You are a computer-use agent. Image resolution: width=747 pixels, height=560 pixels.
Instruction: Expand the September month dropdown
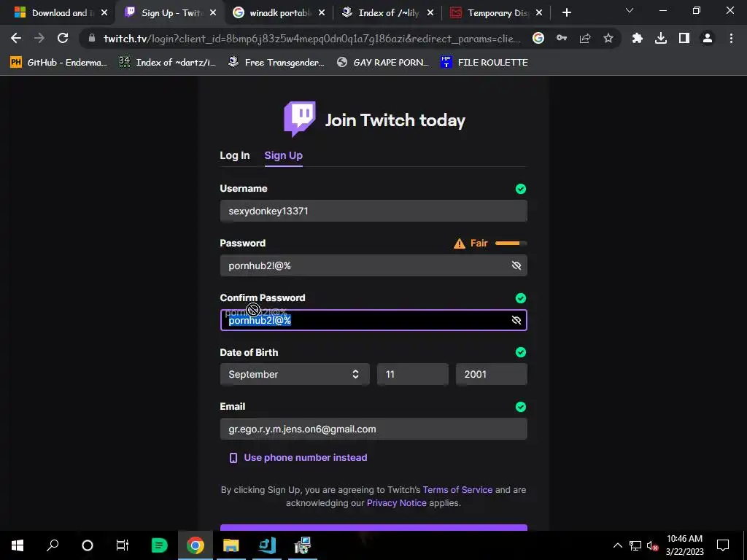pyautogui.click(x=295, y=374)
